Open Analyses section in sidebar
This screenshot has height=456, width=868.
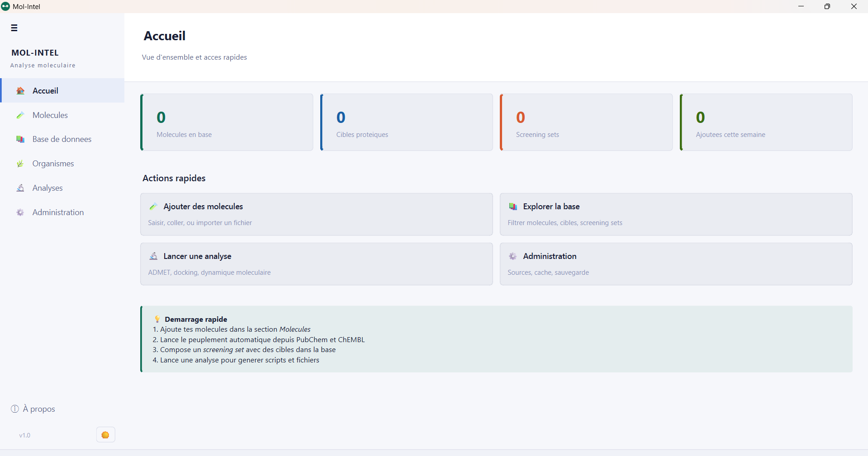62,188
